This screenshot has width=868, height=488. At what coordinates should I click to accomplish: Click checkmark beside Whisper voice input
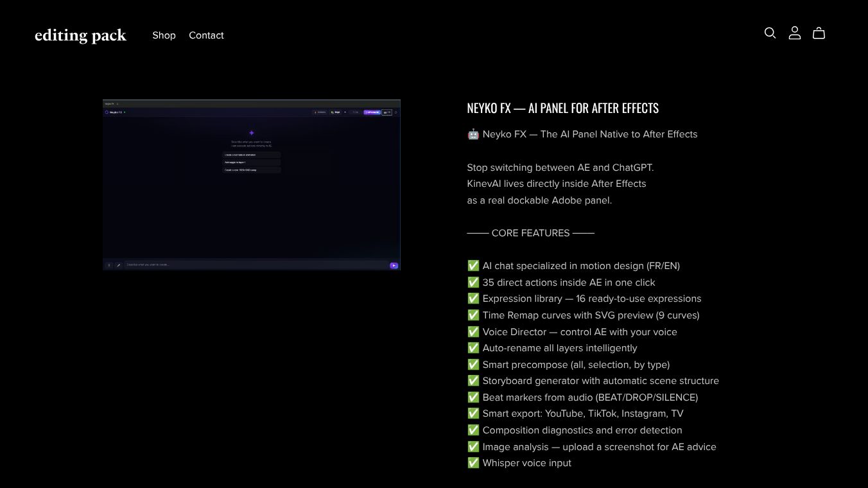coord(473,463)
